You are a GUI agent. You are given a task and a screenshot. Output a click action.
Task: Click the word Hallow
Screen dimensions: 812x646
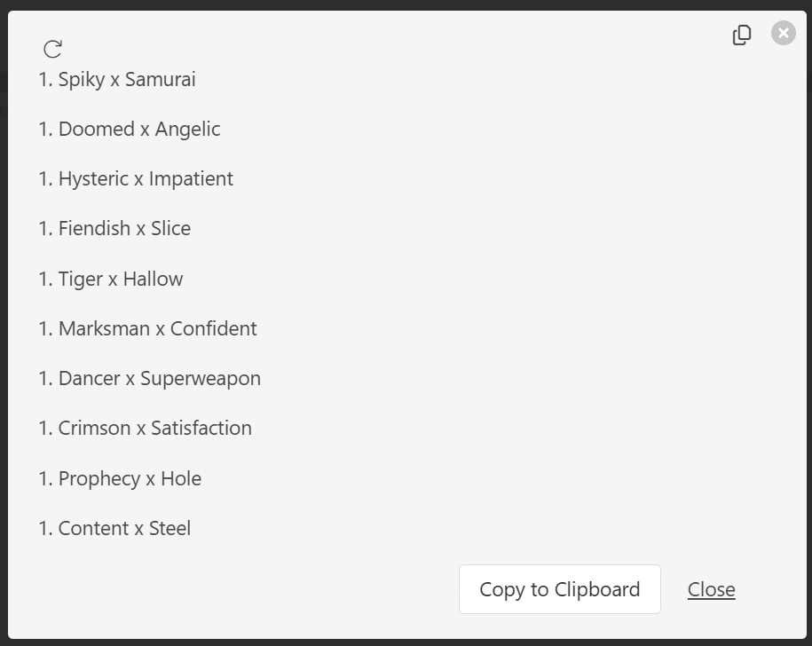153,279
